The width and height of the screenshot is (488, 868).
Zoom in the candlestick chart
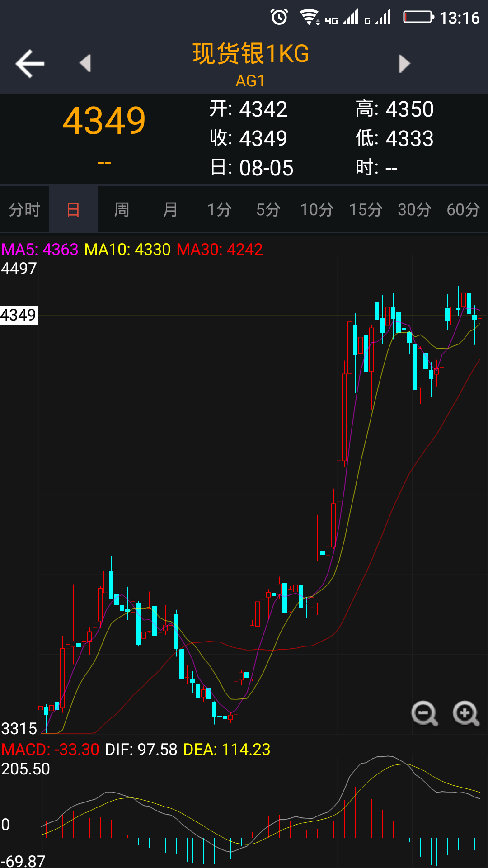466,714
